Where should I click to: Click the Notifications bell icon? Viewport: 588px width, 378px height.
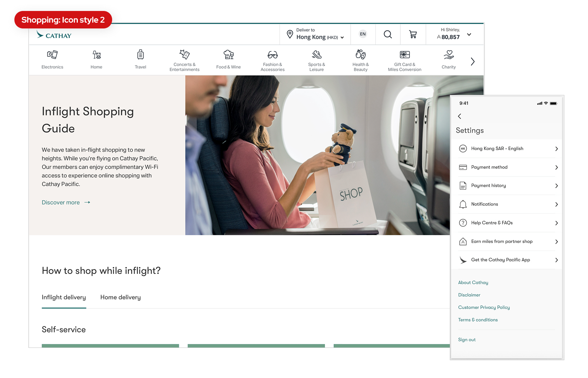(x=463, y=204)
